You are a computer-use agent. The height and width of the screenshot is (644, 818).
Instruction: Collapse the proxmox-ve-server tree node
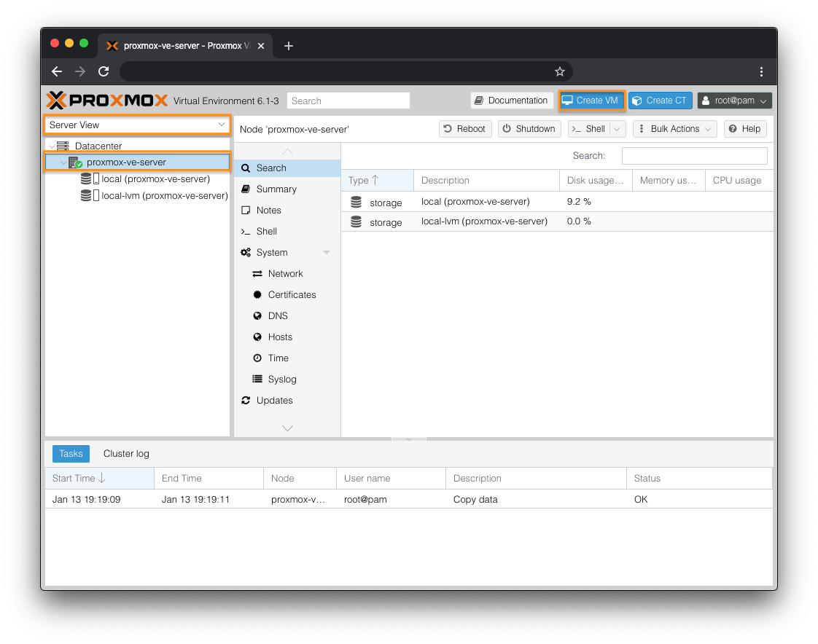(x=63, y=162)
